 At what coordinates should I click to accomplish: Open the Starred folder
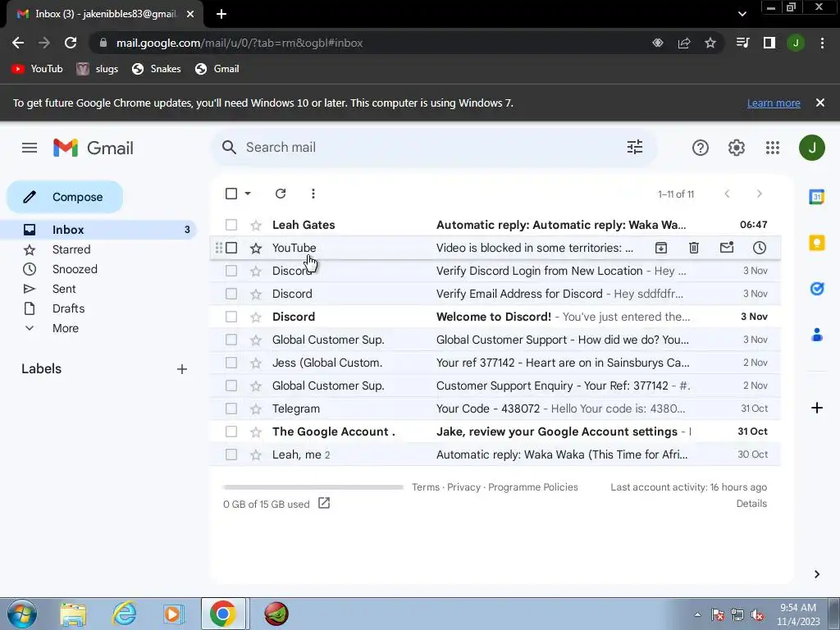71,249
